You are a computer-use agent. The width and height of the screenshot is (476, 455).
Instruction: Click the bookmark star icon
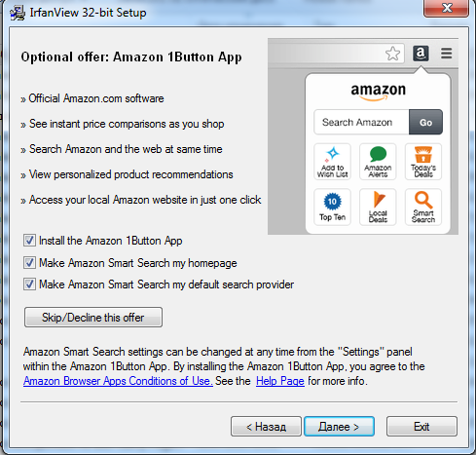coord(392,54)
